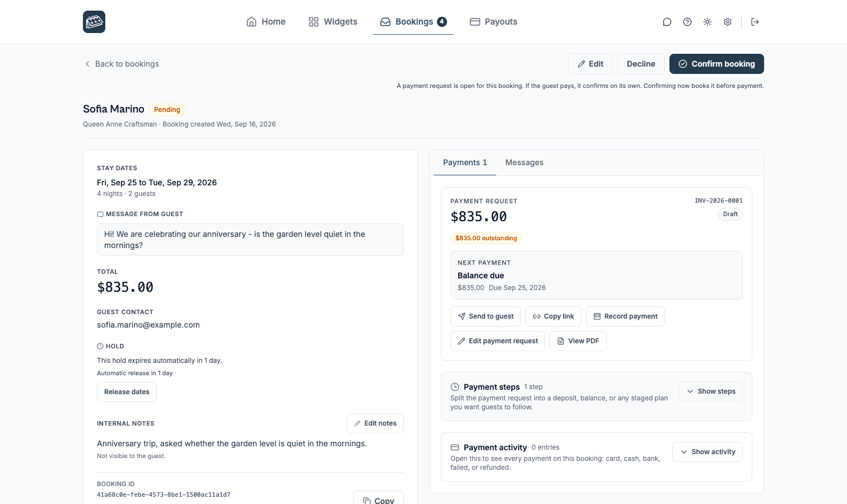Open the chat messages icon in header

coord(667,22)
